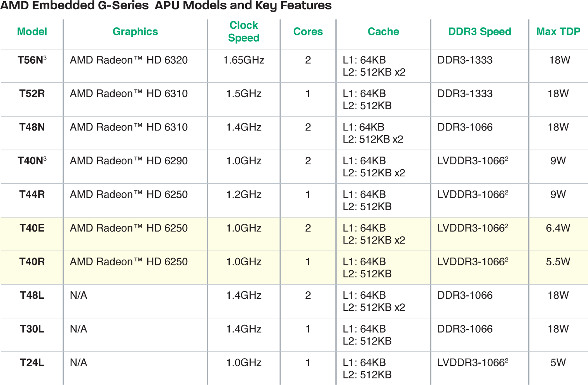
Task: Select the DDR3 Speed column header
Action: 480,31
